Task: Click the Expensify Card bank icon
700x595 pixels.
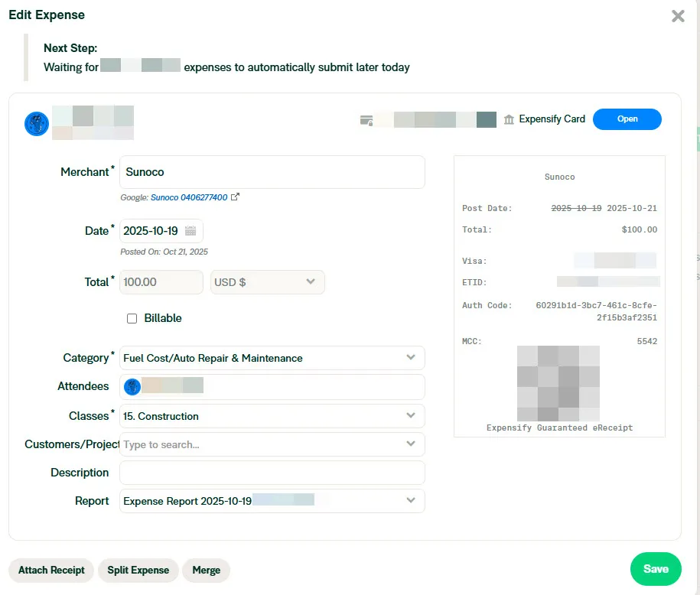Action: (510, 119)
